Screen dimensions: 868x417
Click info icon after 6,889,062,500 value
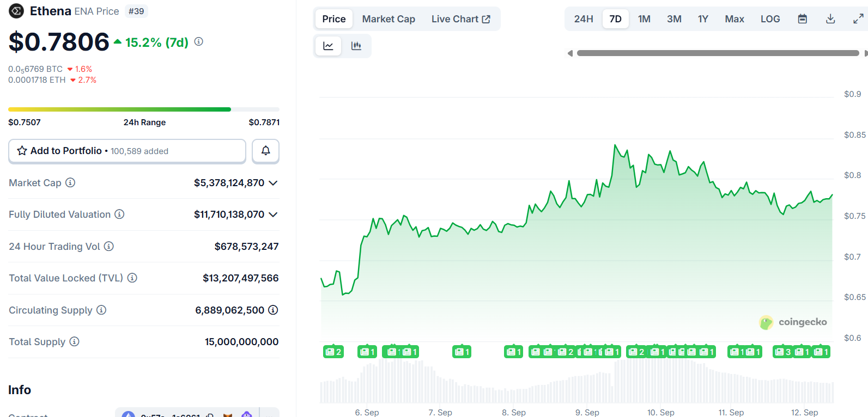[x=273, y=310]
